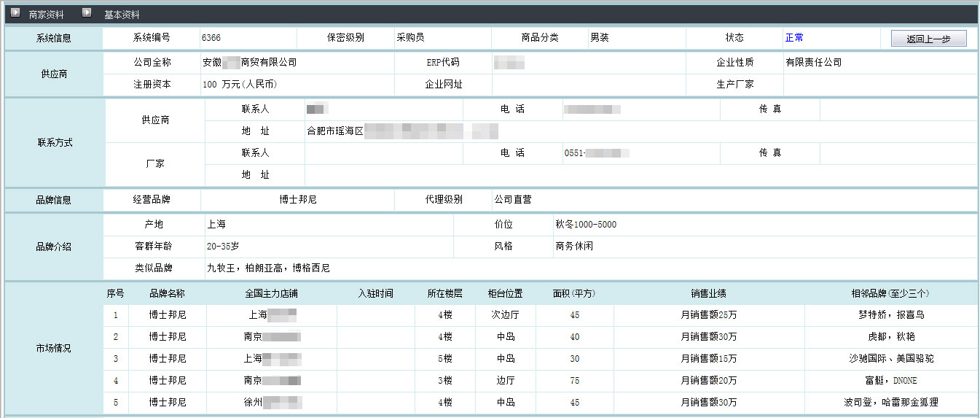
Task: Select the 公司直营 agency level value
Action: (x=513, y=199)
